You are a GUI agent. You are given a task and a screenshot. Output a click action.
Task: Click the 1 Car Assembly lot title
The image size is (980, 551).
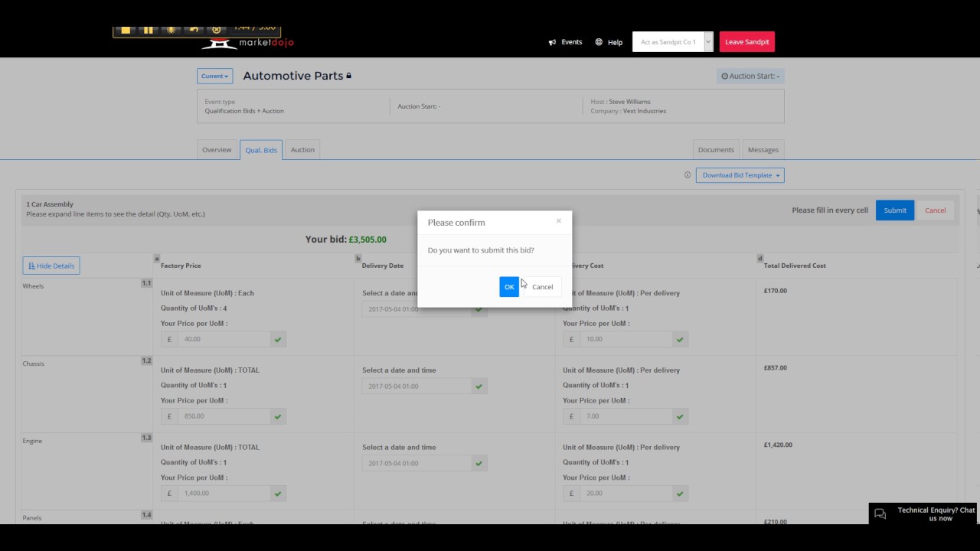click(x=50, y=204)
